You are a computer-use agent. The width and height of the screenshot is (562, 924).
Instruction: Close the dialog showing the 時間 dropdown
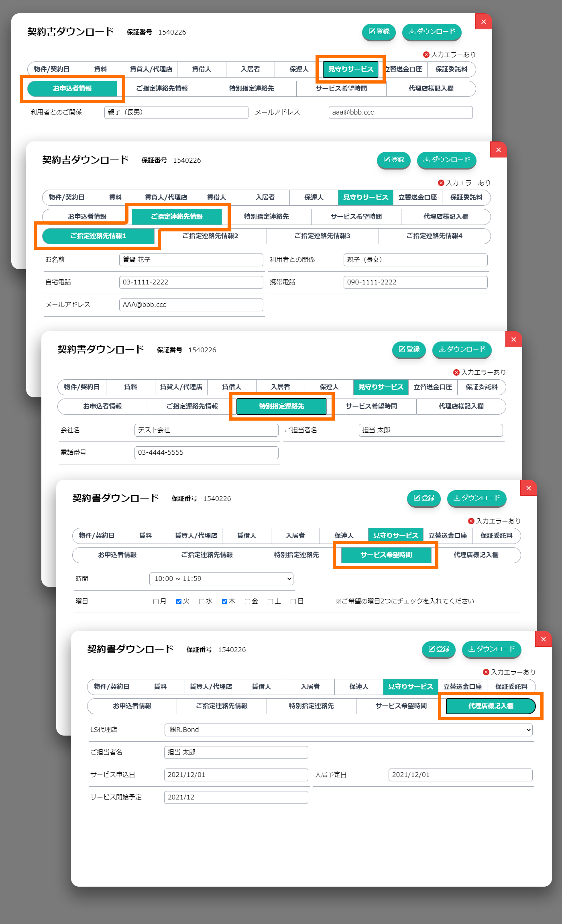(528, 488)
